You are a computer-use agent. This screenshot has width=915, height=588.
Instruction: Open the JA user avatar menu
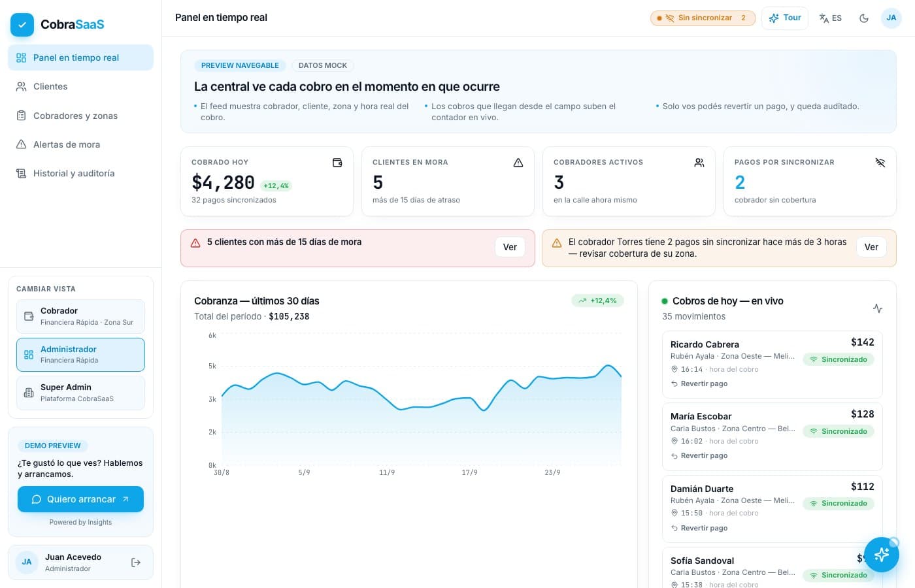click(891, 18)
